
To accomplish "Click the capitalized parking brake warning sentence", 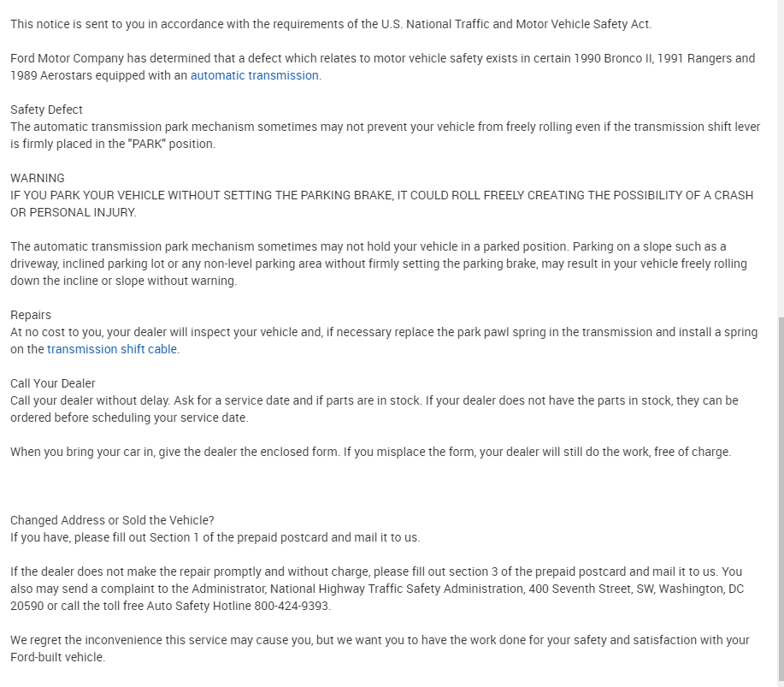I will [x=381, y=195].
